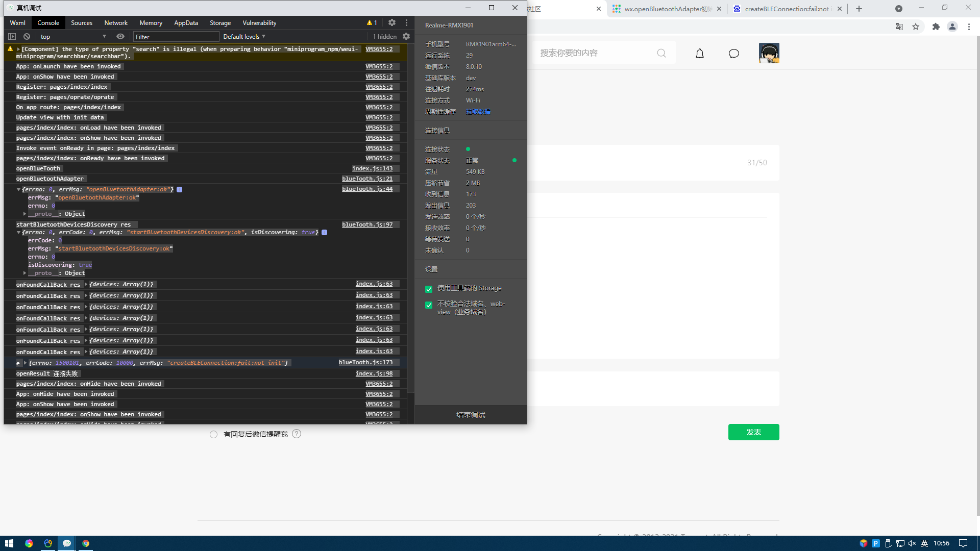The height and width of the screenshot is (551, 980).
Task: Switch to the Storage tab
Action: [x=220, y=23]
